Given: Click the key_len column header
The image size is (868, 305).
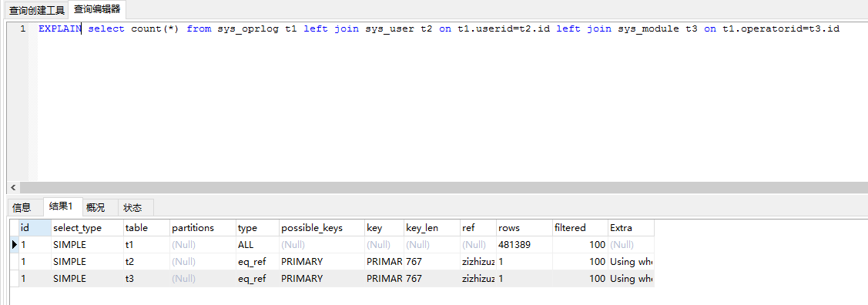Looking at the screenshot, I should [x=432, y=227].
